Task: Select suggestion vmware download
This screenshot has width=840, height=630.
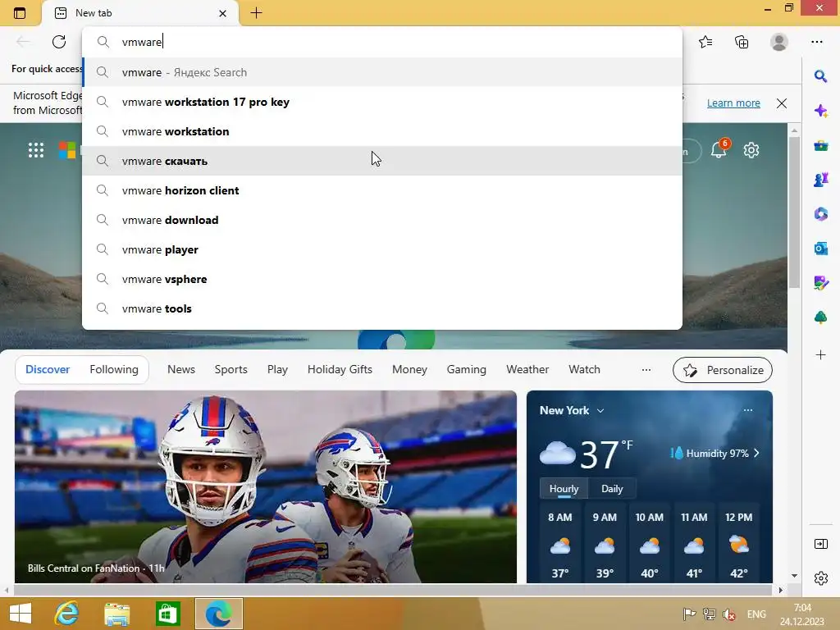Action: 382,220
